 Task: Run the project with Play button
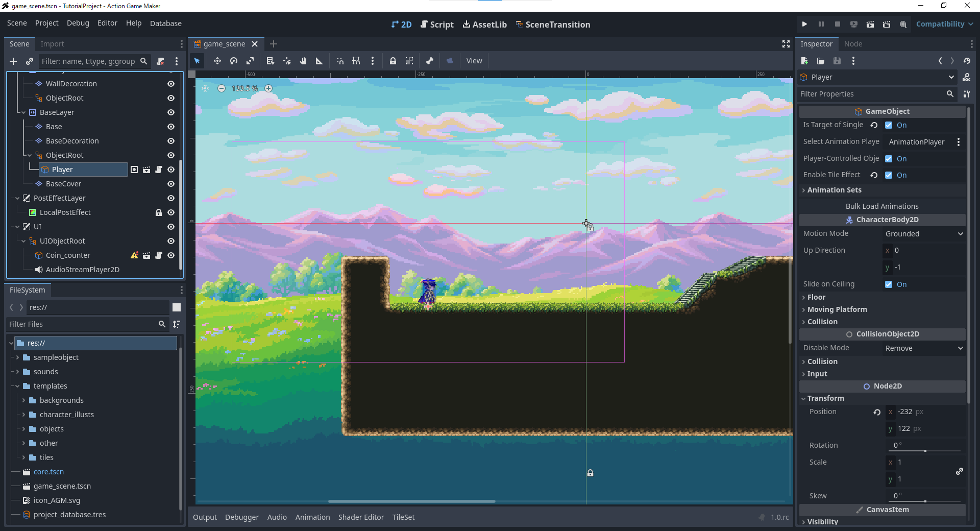click(805, 24)
